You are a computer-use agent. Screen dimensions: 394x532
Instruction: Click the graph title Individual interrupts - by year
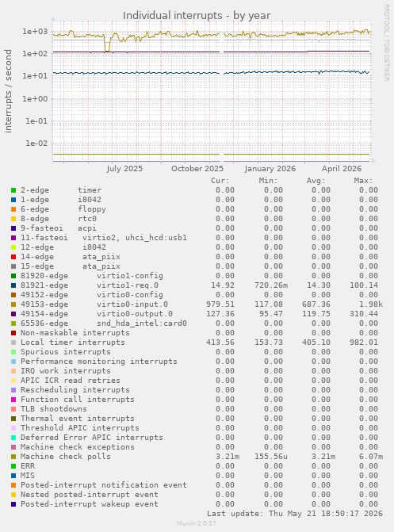click(x=197, y=16)
